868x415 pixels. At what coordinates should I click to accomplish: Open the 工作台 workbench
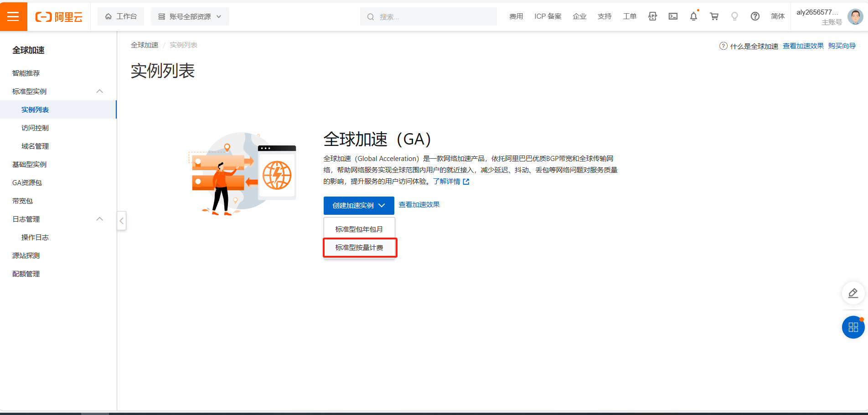coord(121,16)
